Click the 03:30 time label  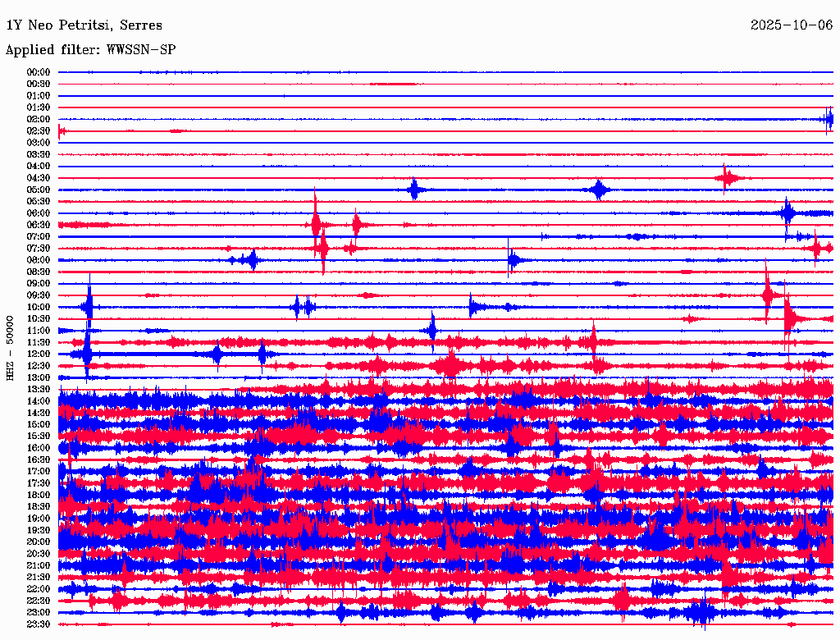point(38,155)
